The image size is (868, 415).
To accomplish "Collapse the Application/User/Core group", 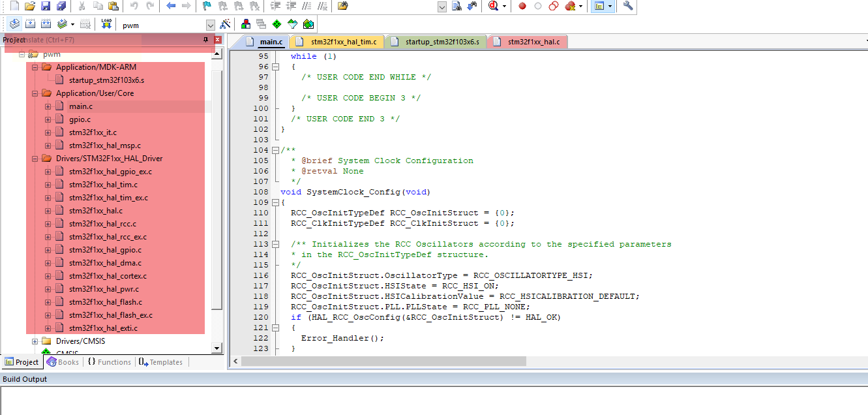I will (x=35, y=93).
